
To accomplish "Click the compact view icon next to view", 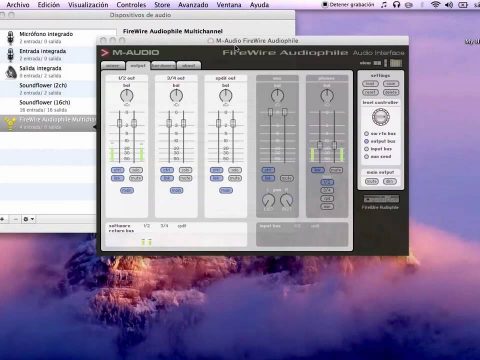I will 377,63.
